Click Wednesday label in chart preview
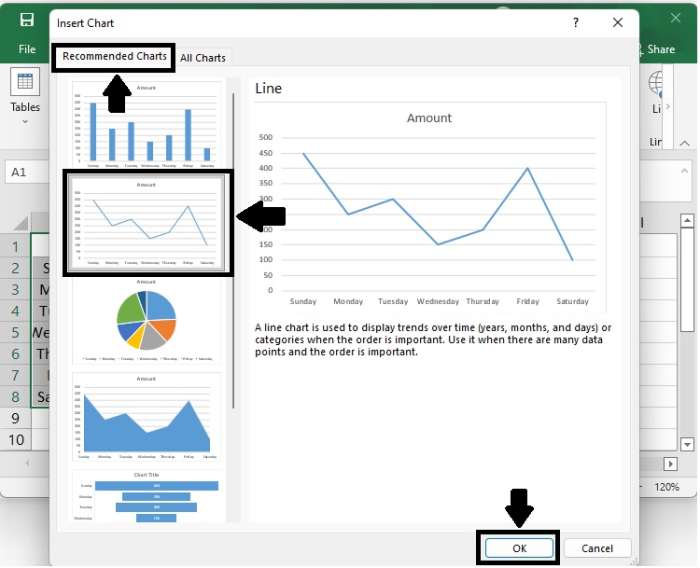This screenshot has width=700, height=568. [438, 301]
